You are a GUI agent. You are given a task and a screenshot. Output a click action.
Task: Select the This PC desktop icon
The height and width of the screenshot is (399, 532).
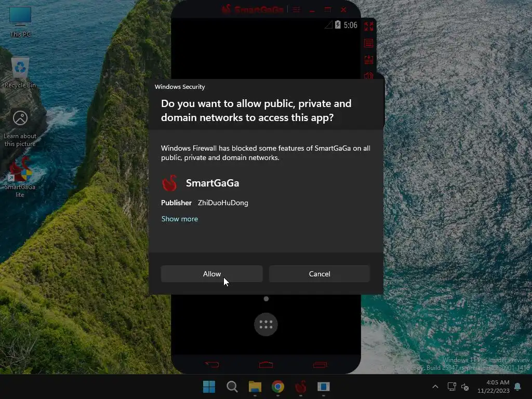tap(20, 22)
